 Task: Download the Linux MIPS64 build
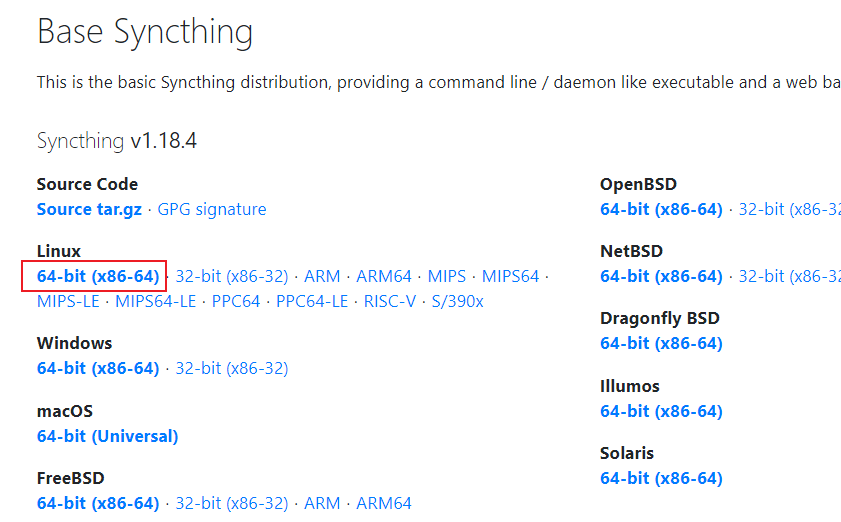click(510, 276)
